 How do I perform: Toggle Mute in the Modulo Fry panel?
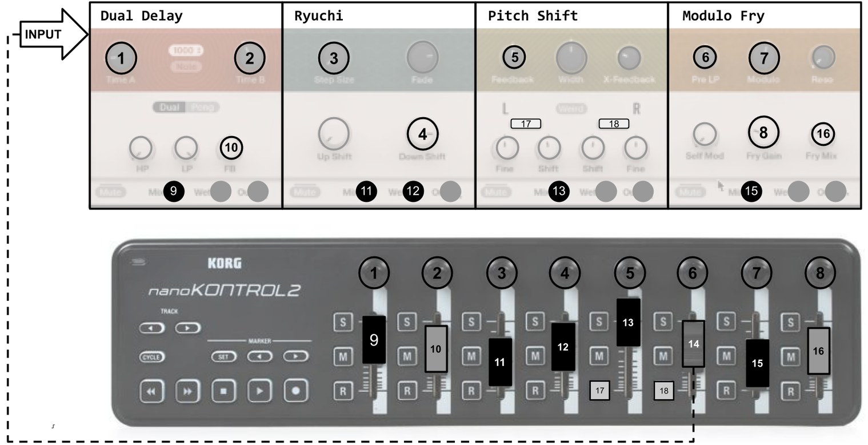pos(690,192)
